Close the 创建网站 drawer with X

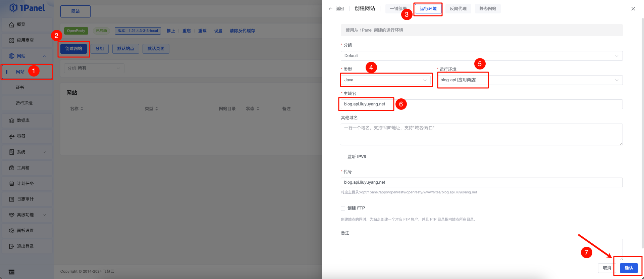coord(633,9)
